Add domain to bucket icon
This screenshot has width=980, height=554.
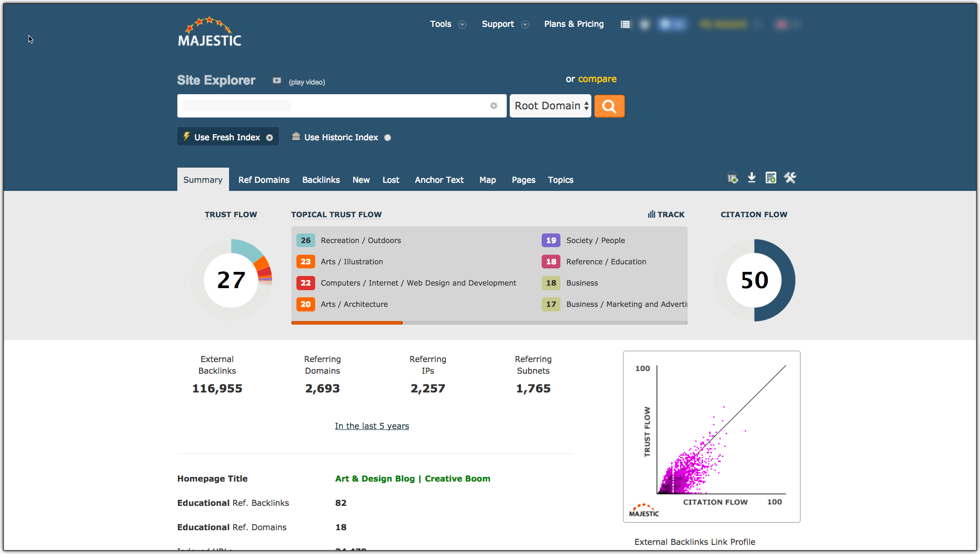[732, 178]
